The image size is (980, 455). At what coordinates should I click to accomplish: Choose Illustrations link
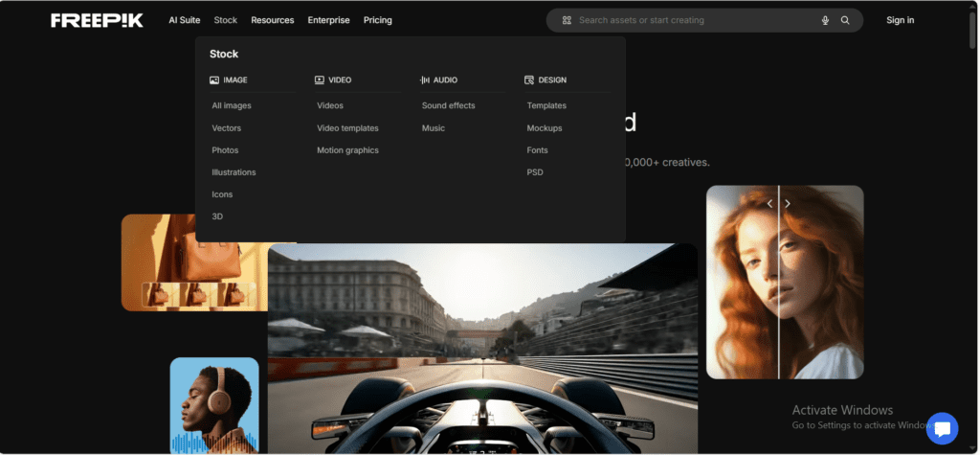[x=234, y=172]
